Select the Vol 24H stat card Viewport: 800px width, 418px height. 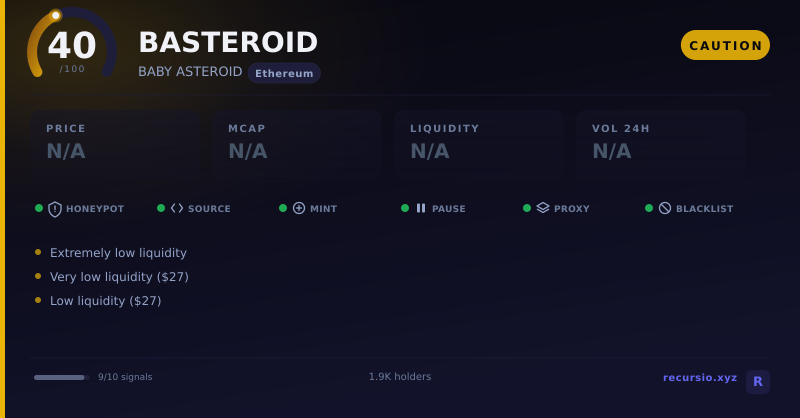[661, 143]
